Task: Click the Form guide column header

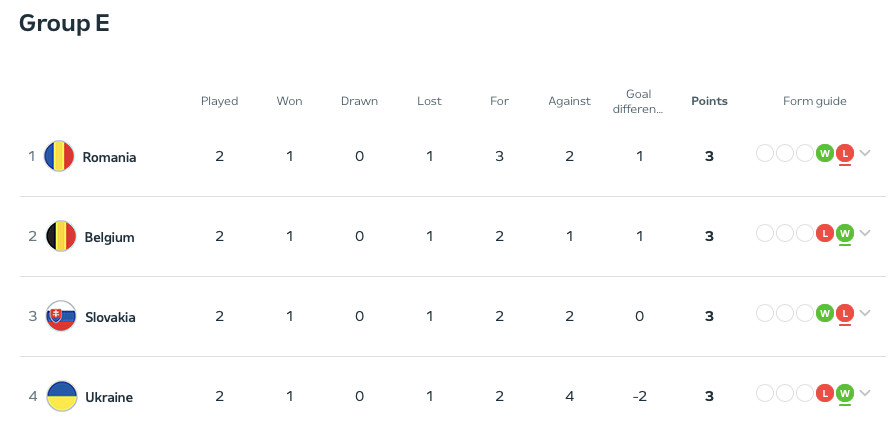Action: click(815, 101)
